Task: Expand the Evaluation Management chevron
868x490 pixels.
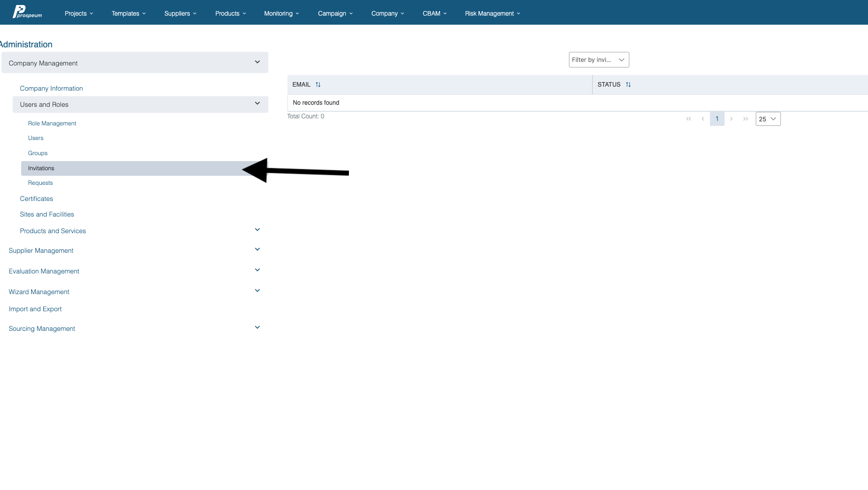Action: (257, 270)
